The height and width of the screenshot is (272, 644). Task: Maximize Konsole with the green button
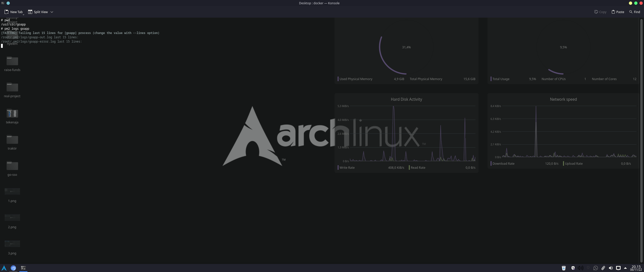[636, 3]
